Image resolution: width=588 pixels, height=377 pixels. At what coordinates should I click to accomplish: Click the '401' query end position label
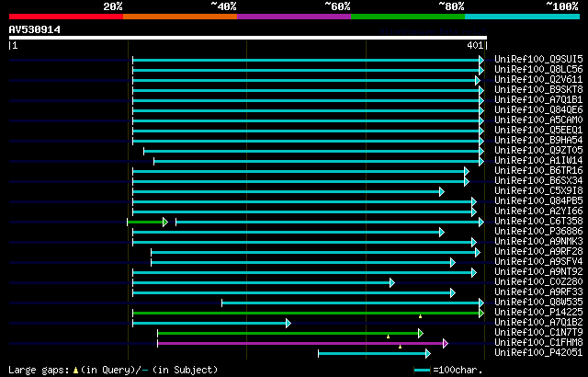[x=475, y=45]
